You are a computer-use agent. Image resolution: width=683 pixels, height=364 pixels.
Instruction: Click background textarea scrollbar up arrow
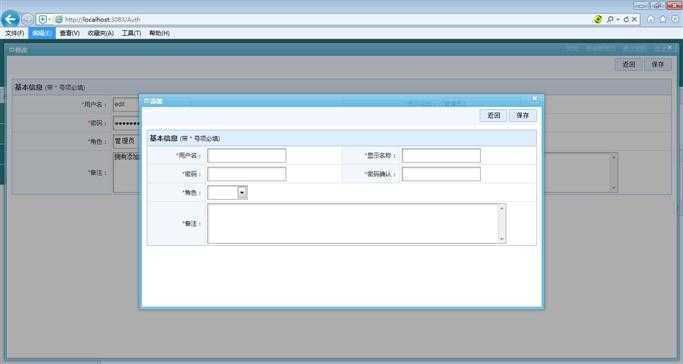(x=613, y=157)
